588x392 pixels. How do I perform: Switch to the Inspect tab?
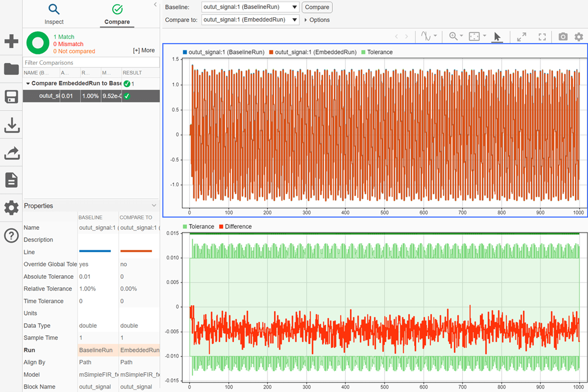54,14
